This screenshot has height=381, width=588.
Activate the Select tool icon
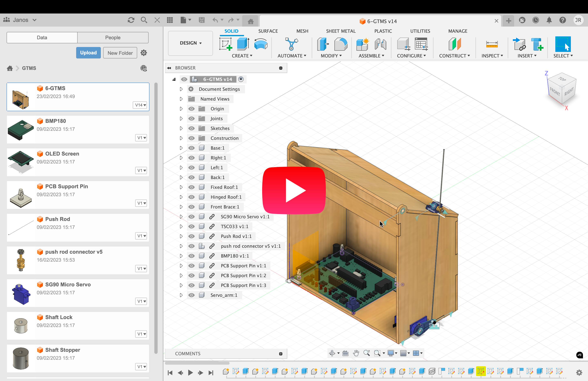click(x=563, y=44)
